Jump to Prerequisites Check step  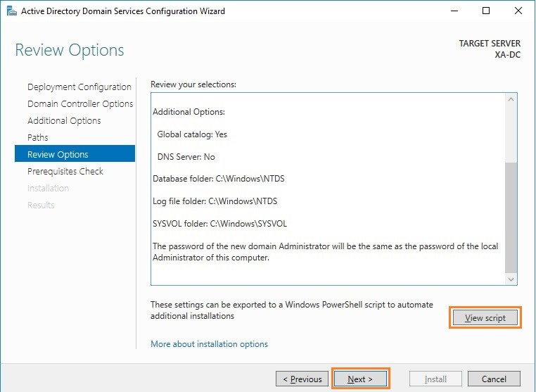[x=65, y=172]
